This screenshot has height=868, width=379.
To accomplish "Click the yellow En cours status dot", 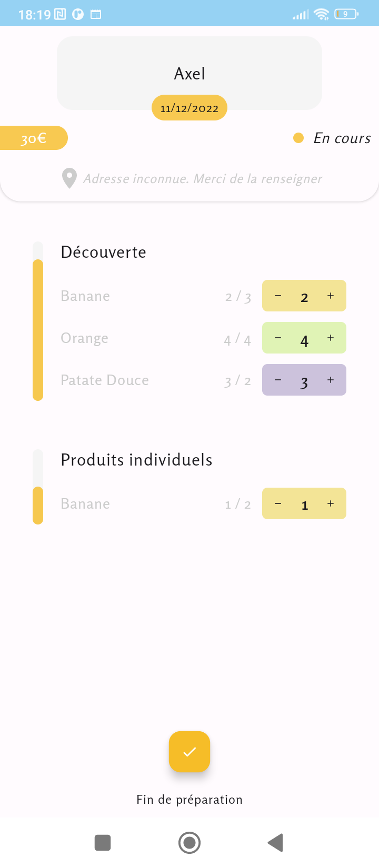I will click(298, 137).
